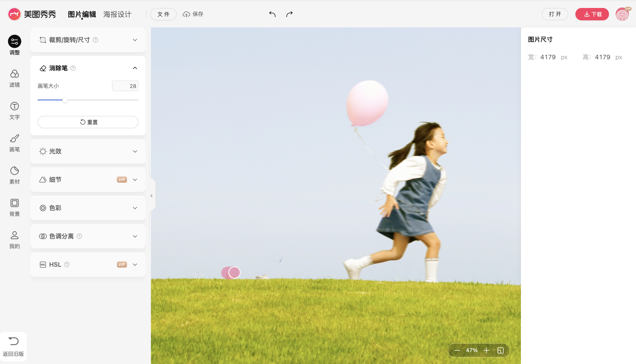Click fit-to-screen icon beside zoom
The width and height of the screenshot is (636, 364).
coord(500,351)
